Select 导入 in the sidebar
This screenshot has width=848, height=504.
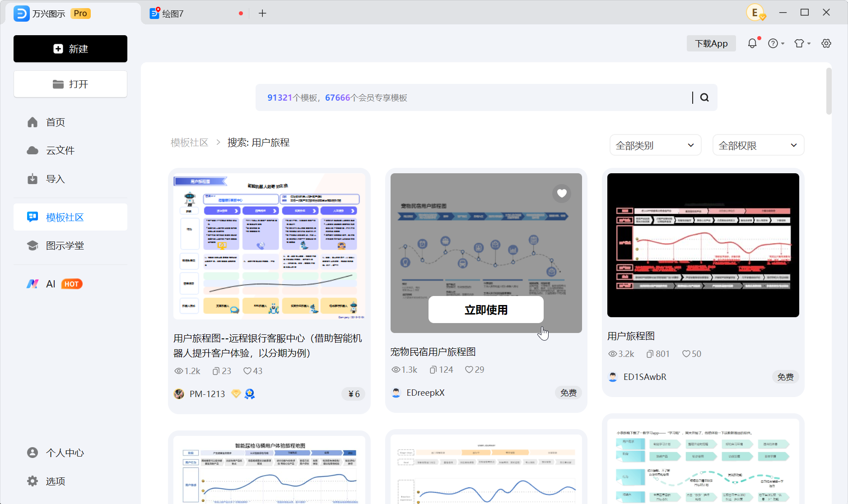point(70,179)
